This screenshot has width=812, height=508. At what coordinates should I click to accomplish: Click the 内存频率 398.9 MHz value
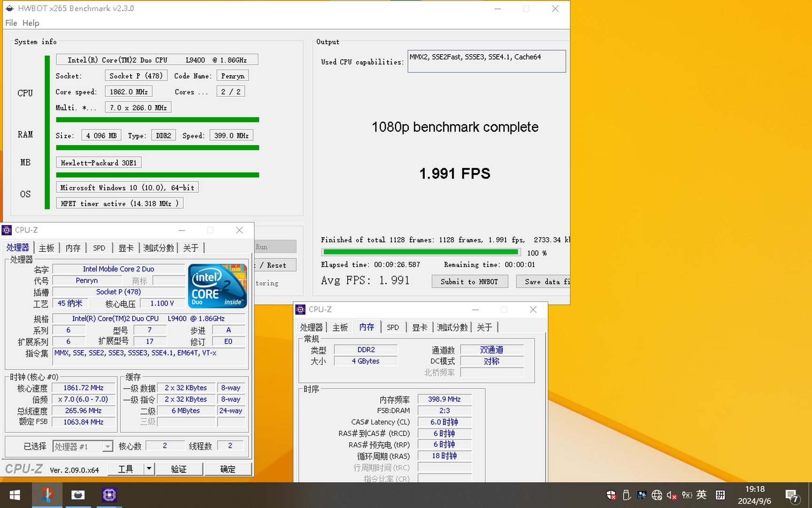pos(445,399)
